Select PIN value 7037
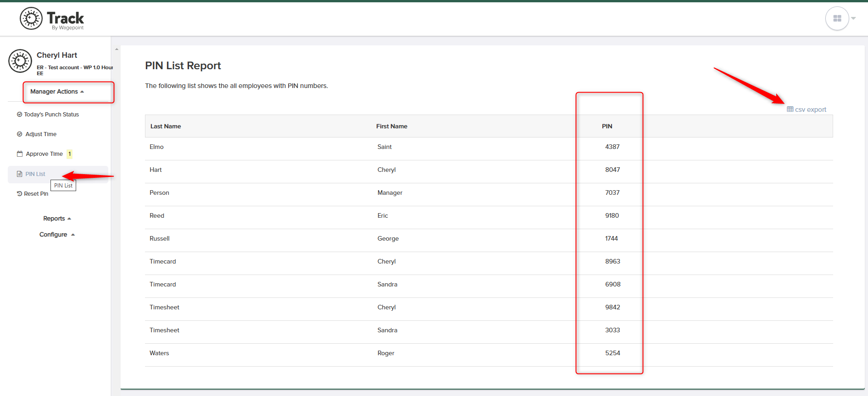Viewport: 868px width, 396px height. [612, 193]
